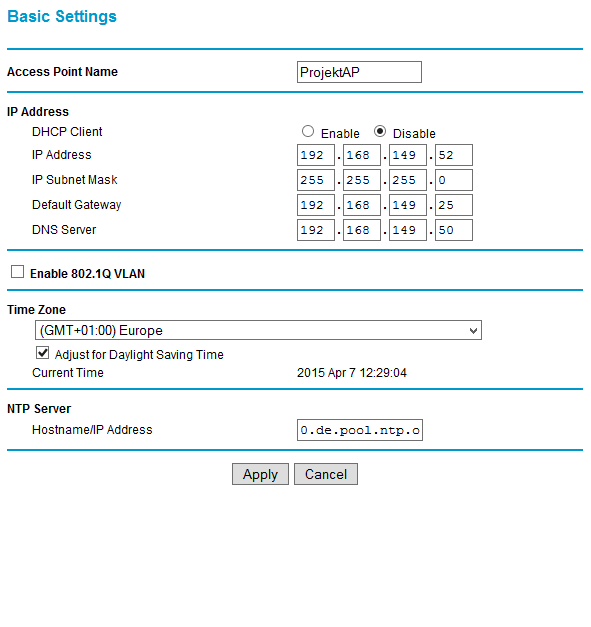Click the Apply button

(x=260, y=474)
